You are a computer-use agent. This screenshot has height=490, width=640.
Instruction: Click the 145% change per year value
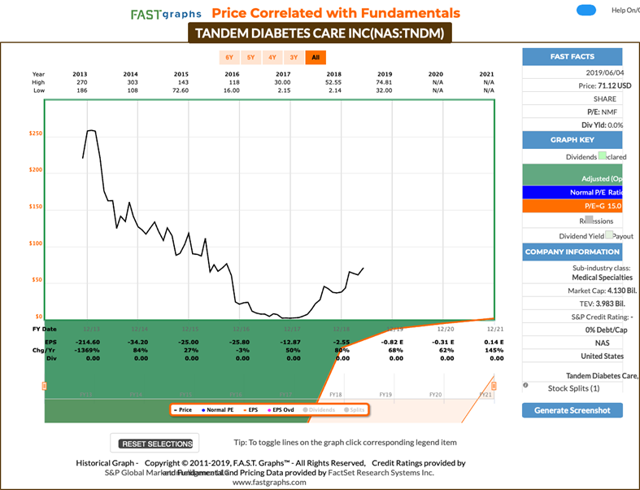pos(494,350)
